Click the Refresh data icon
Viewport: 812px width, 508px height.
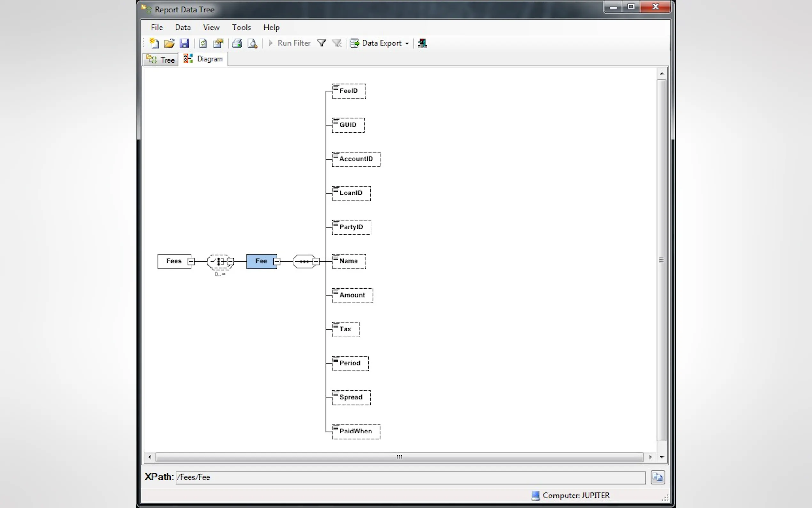(203, 43)
